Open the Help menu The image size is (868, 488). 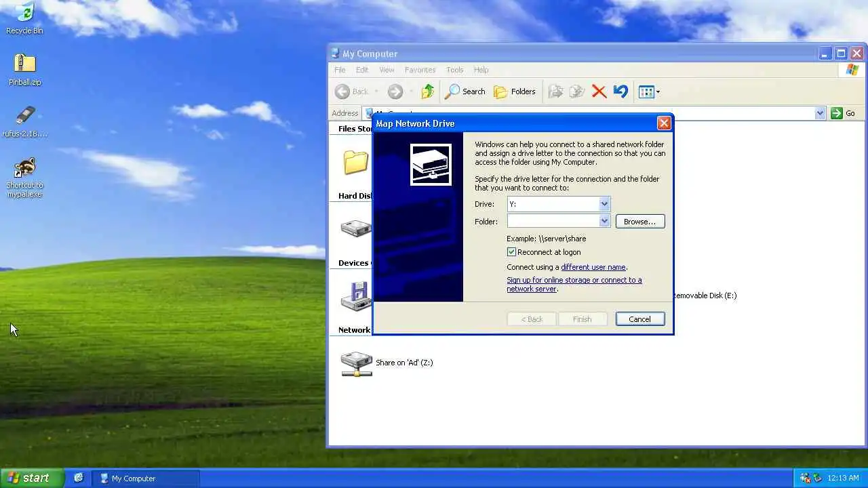481,70
